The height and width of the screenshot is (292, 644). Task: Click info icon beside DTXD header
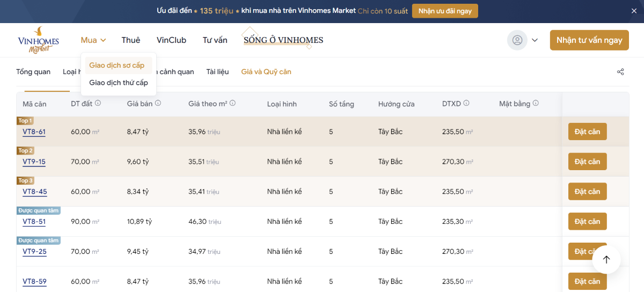[x=467, y=104]
